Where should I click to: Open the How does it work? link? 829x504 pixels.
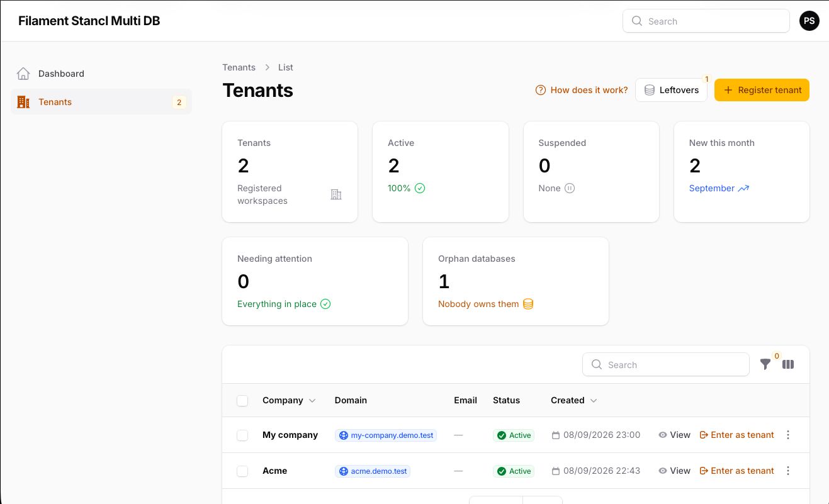point(582,90)
